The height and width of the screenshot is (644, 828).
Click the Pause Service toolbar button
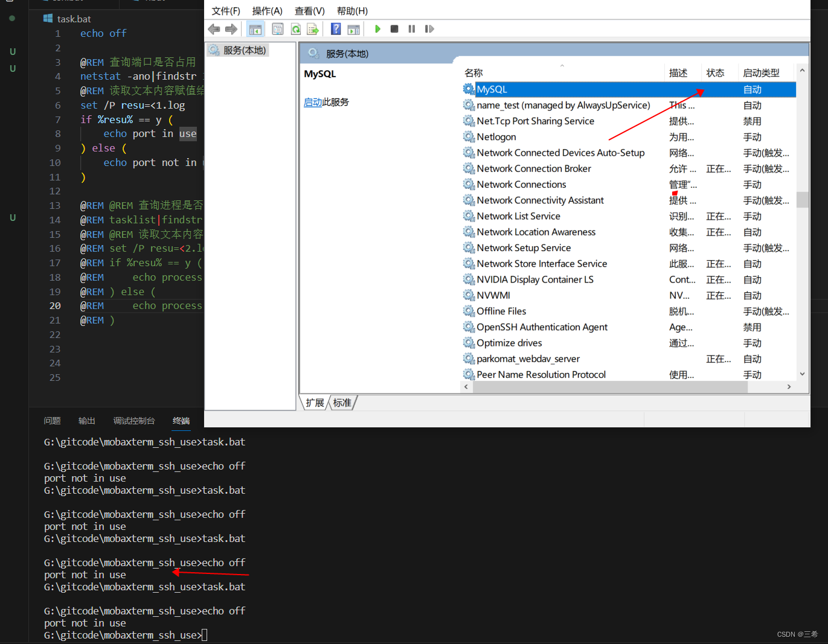(412, 29)
